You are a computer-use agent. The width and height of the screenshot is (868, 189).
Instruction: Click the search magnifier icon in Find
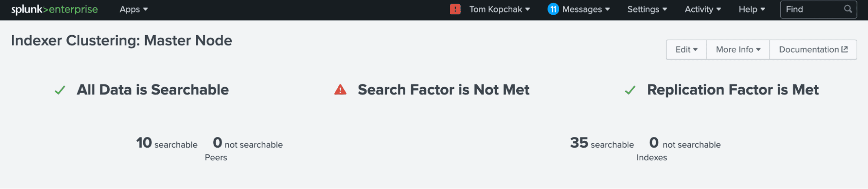coord(848,9)
